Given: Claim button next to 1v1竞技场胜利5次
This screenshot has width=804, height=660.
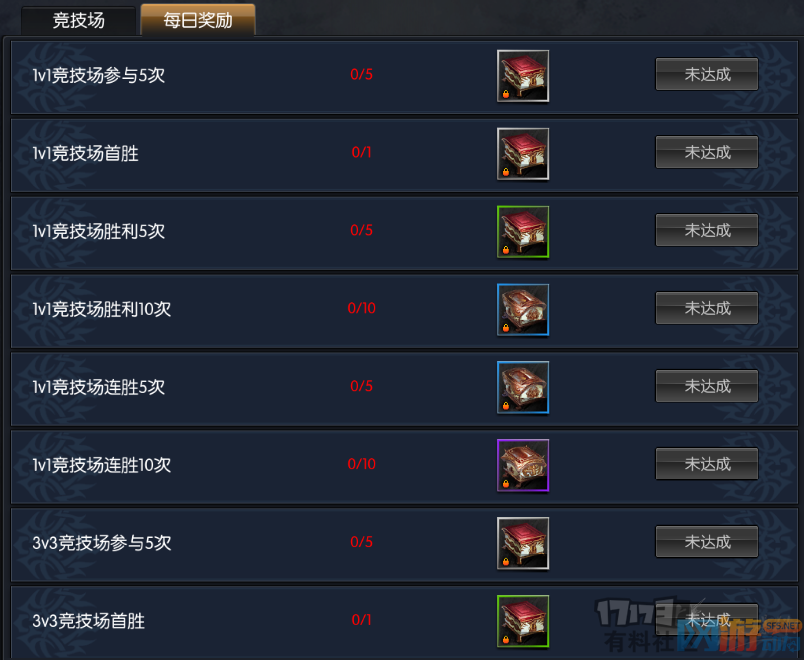Looking at the screenshot, I should tap(707, 230).
